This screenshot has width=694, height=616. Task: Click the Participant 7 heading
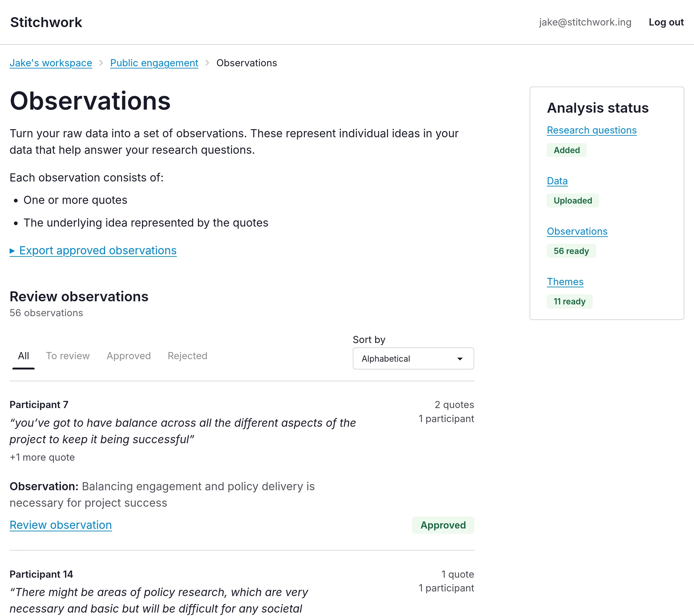tap(39, 405)
